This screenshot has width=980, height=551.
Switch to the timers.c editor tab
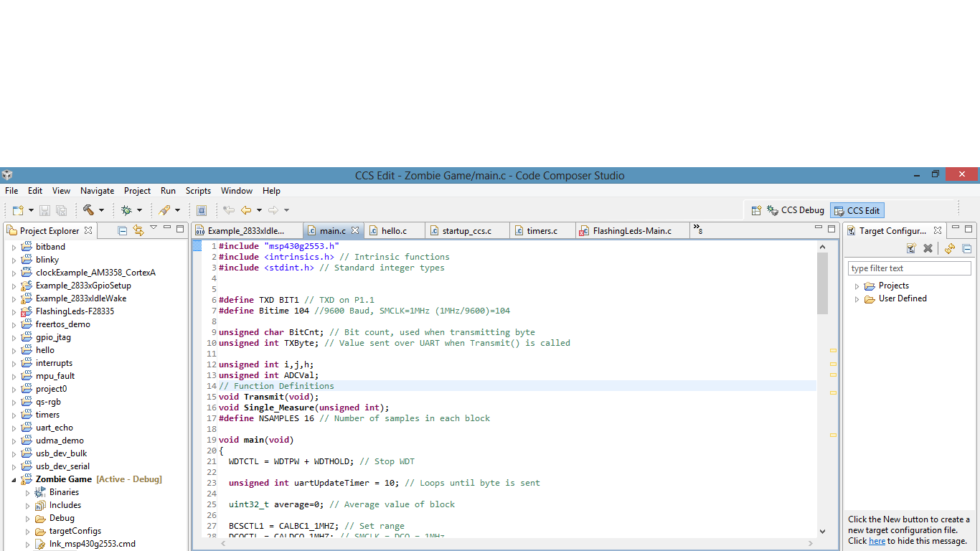click(542, 230)
